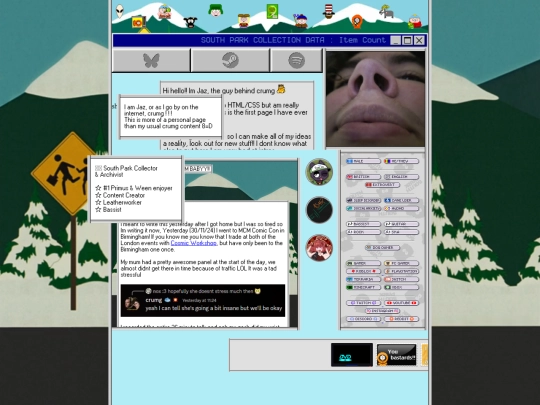Click the cow icon in the header
Viewport: 540px width, 405px height.
(x=190, y=22)
